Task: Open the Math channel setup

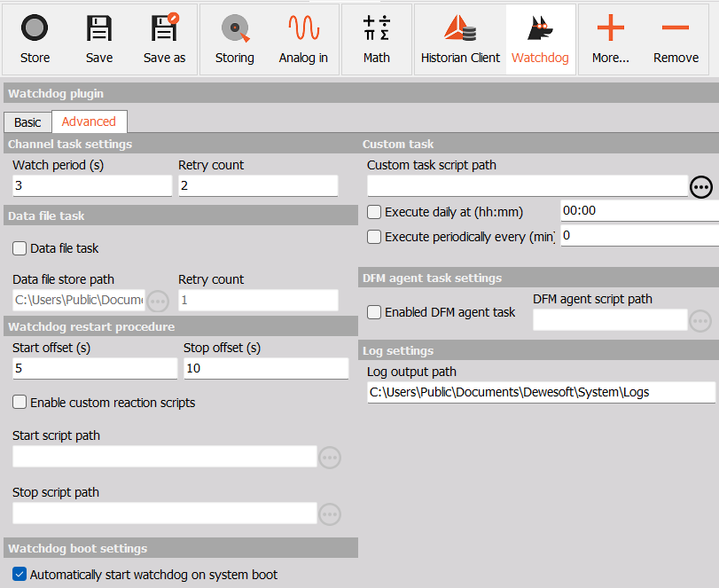Action: coord(376,35)
